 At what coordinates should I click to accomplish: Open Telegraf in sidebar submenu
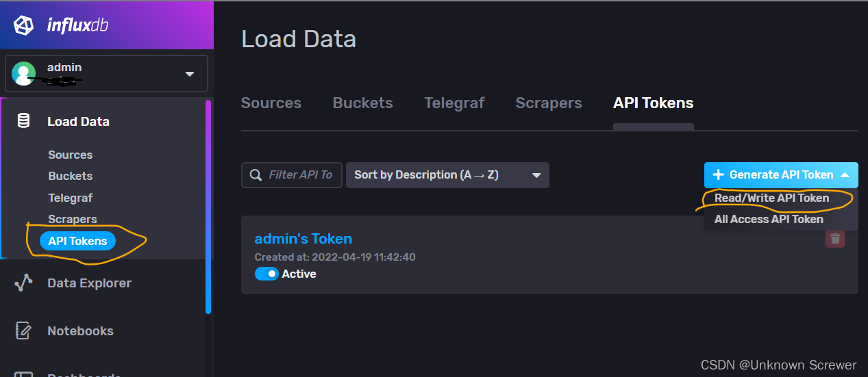70,198
